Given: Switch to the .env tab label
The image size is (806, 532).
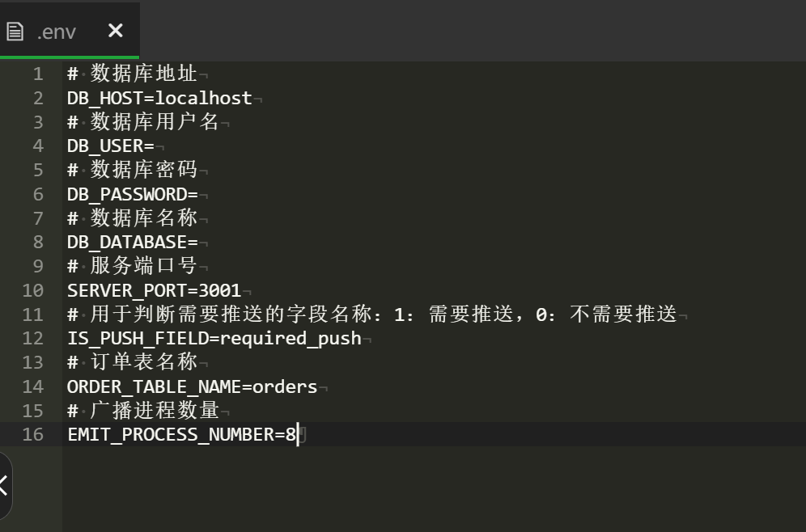Looking at the screenshot, I should point(57,32).
